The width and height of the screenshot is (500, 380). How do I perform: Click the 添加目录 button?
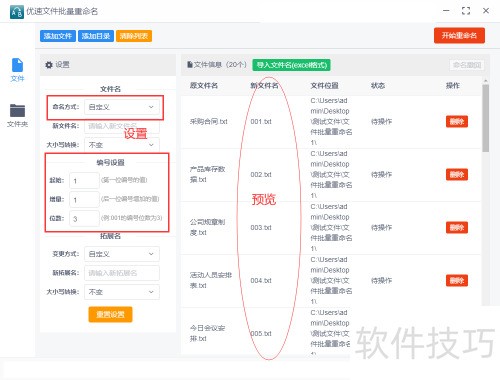click(x=96, y=36)
